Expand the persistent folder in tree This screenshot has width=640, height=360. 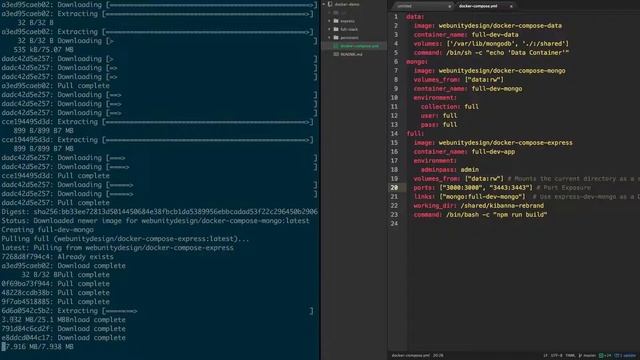(329, 38)
